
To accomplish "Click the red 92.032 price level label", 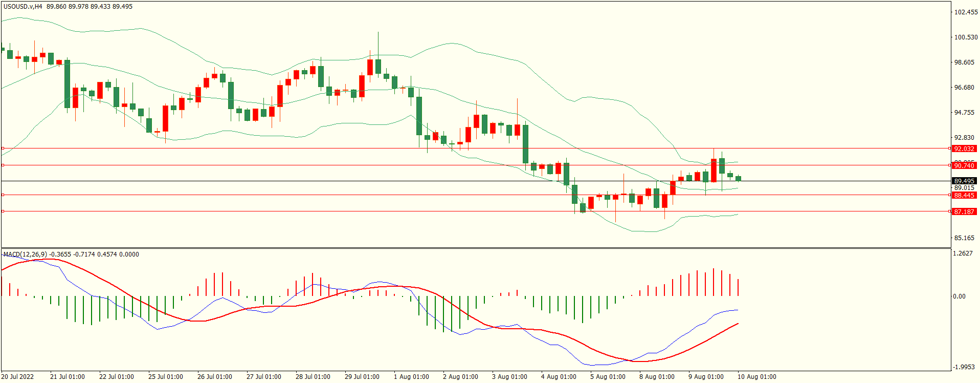I will pyautogui.click(x=964, y=148).
